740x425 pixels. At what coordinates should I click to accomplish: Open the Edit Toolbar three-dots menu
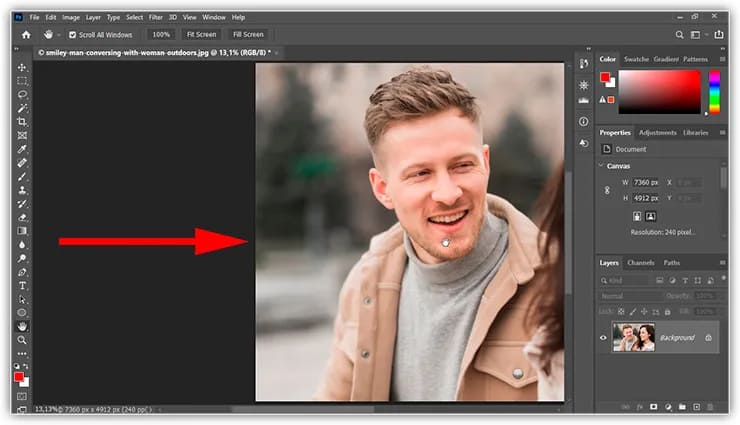pyautogui.click(x=22, y=353)
